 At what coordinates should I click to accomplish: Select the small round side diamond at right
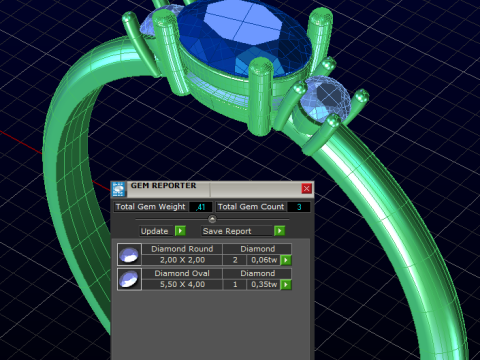(325, 98)
